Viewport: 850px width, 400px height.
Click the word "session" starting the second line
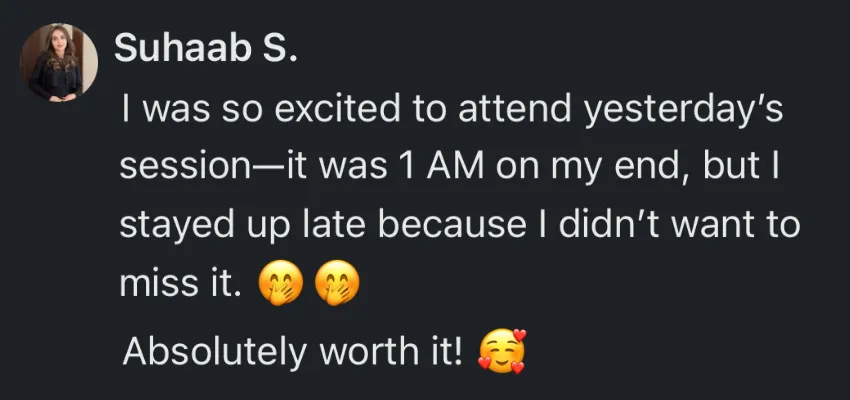(x=183, y=169)
